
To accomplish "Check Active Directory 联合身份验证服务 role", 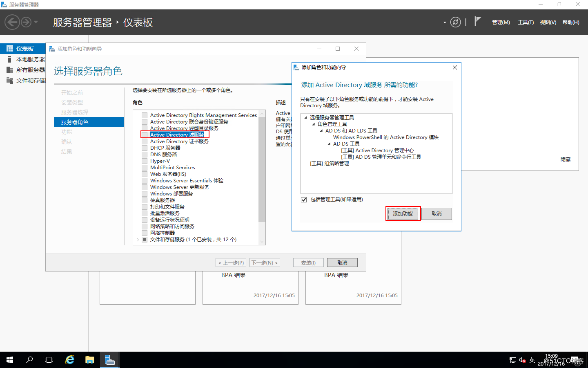I will click(x=145, y=122).
